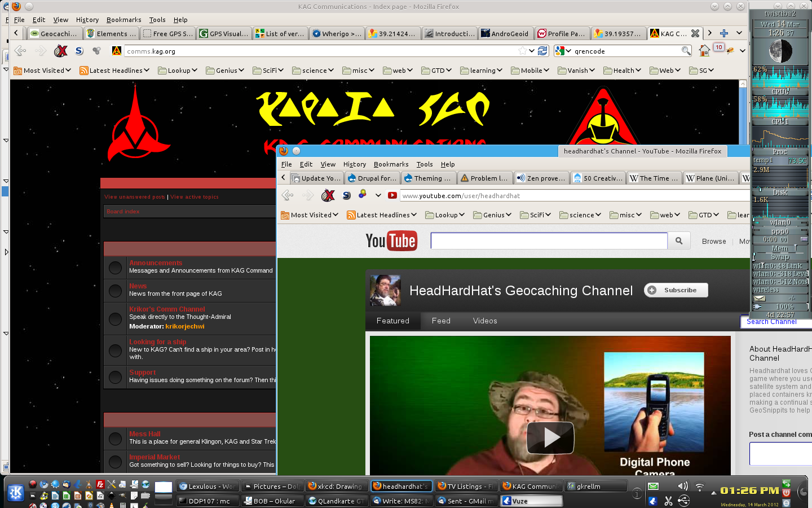The height and width of the screenshot is (508, 812).
Task: Click the YouTube search input field
Action: [x=549, y=241]
